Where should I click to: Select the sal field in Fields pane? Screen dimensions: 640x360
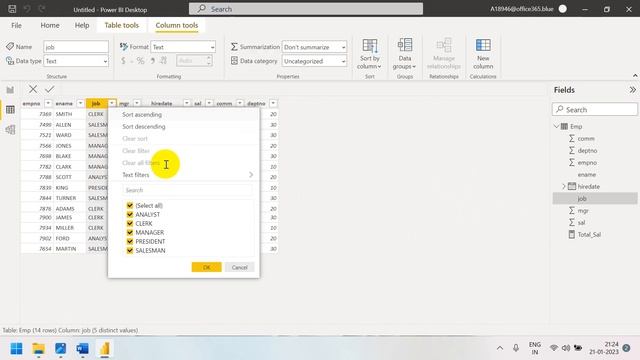(x=581, y=222)
